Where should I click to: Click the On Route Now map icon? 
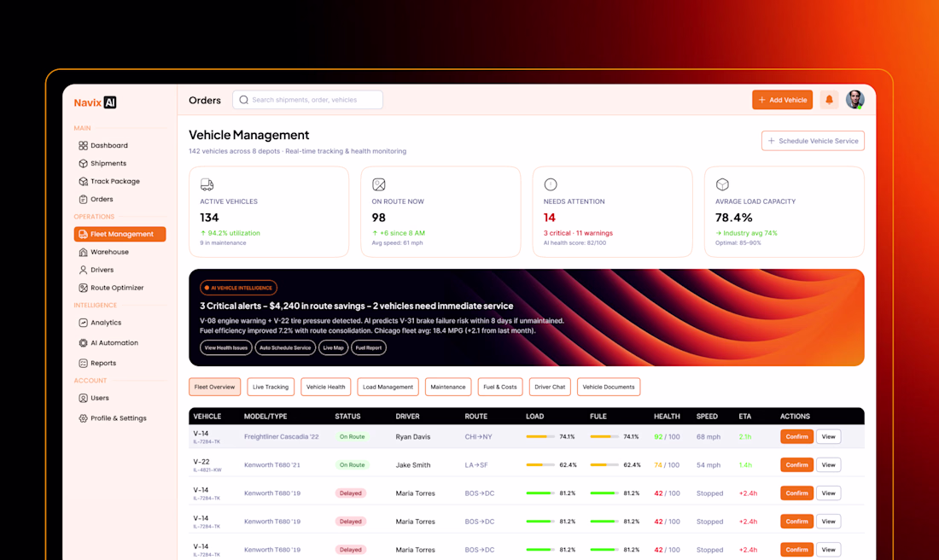[378, 184]
